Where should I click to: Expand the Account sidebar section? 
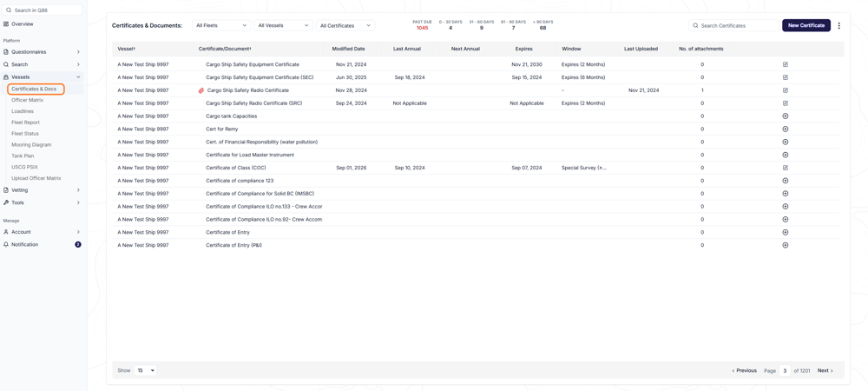[42, 231]
